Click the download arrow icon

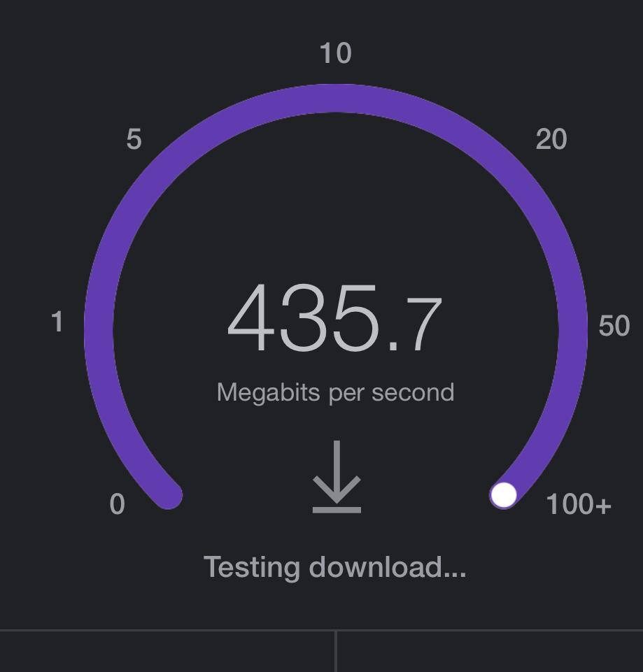pos(337,477)
